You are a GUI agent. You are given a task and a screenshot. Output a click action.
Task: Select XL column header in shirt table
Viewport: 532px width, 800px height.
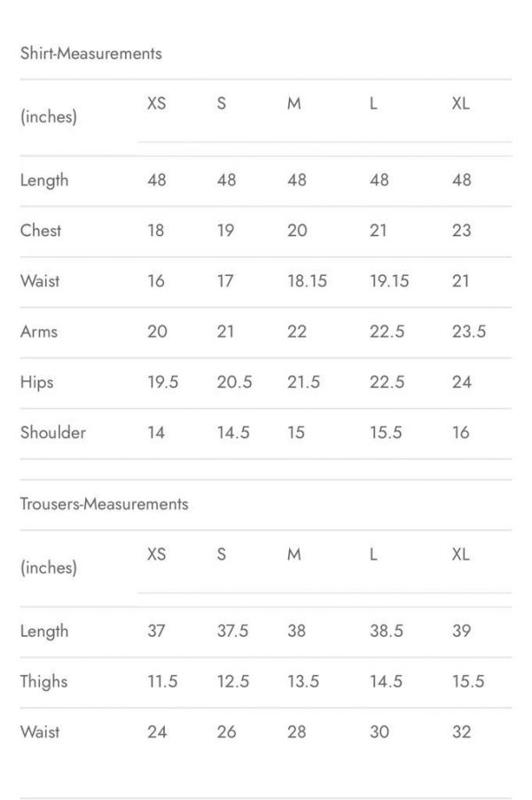click(x=460, y=103)
